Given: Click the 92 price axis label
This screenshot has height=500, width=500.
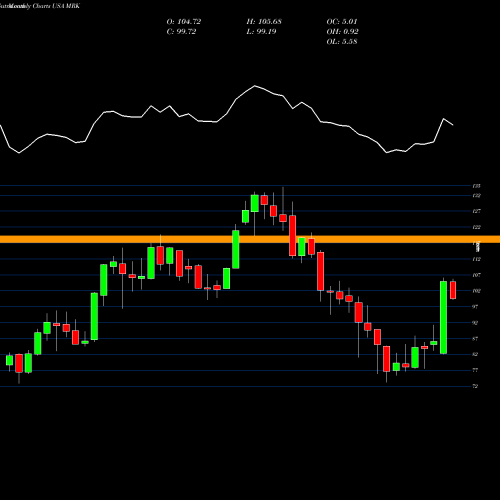Looking at the screenshot, I should [475, 323].
